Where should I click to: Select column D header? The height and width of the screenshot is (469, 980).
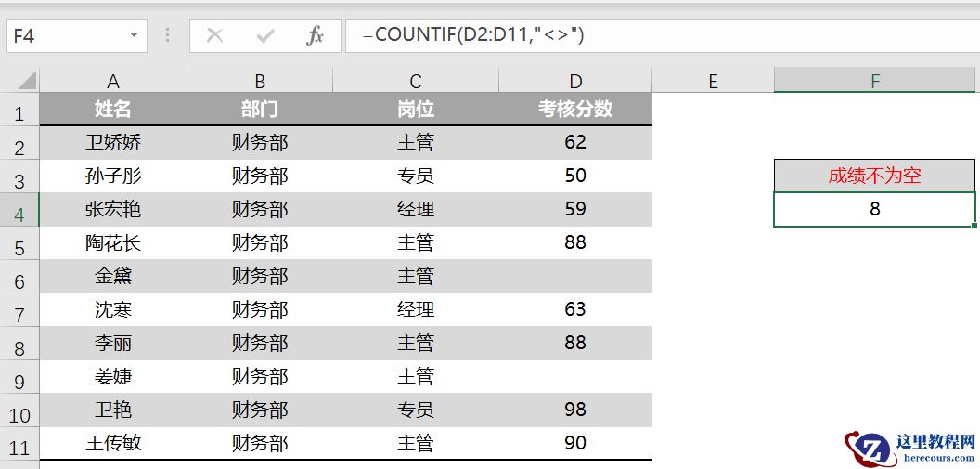[575, 81]
